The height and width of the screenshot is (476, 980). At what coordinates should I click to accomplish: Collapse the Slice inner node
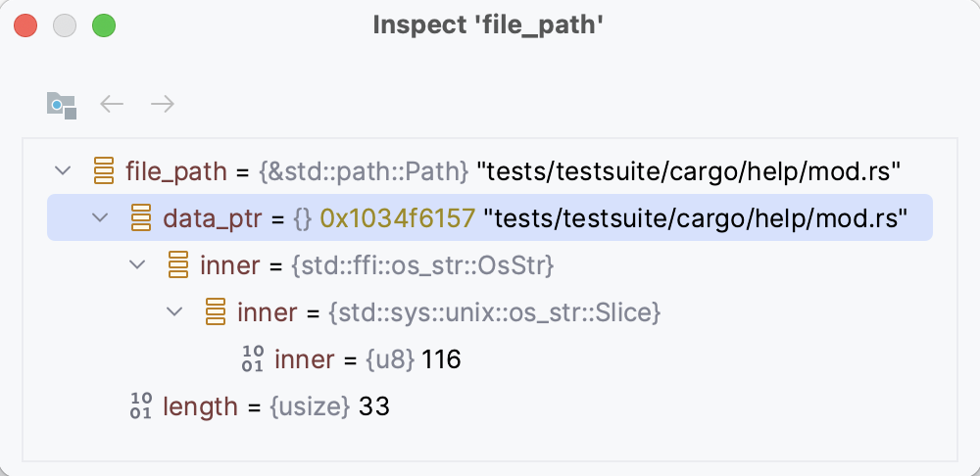pyautogui.click(x=175, y=312)
